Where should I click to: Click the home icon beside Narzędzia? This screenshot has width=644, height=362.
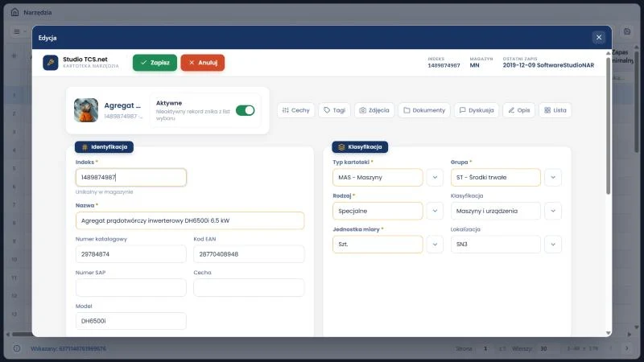pyautogui.click(x=14, y=12)
